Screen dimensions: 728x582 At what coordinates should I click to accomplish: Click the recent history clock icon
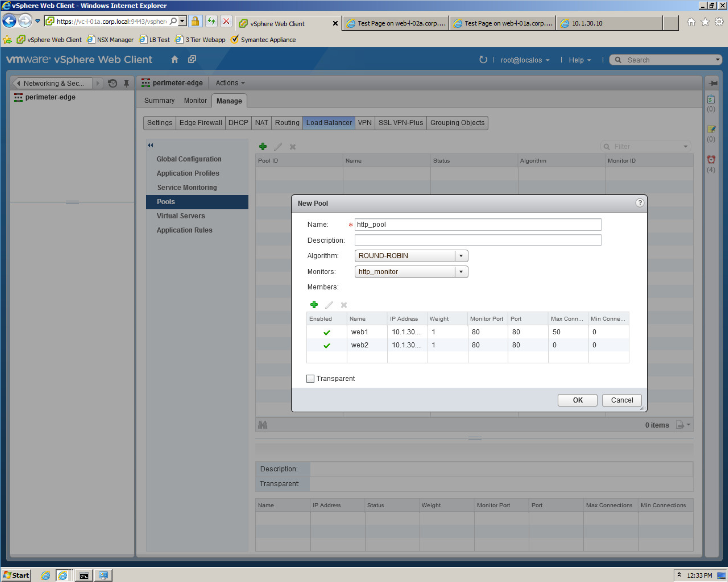point(112,83)
